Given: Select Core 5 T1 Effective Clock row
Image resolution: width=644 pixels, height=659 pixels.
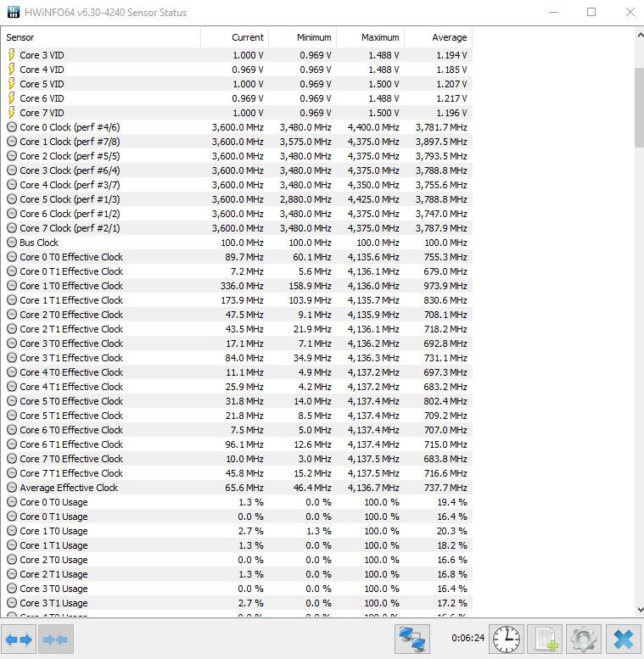Looking at the screenshot, I should click(237, 416).
